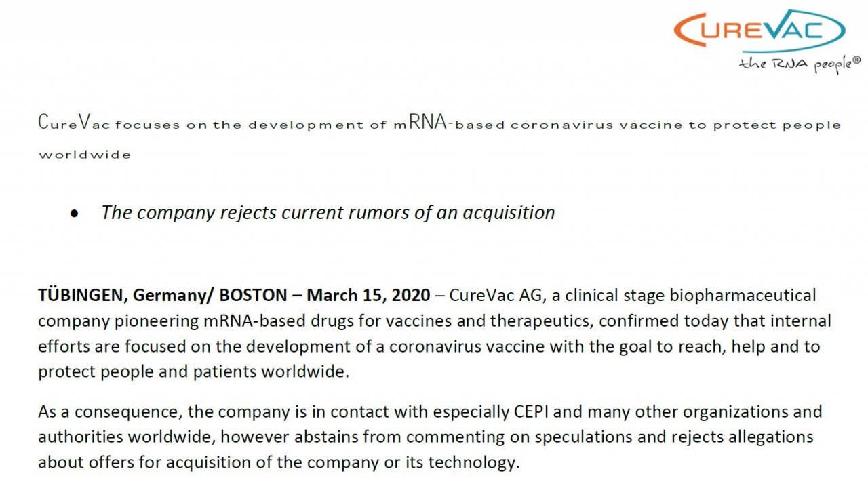Click the word "worldwide" in the headline

85,155
